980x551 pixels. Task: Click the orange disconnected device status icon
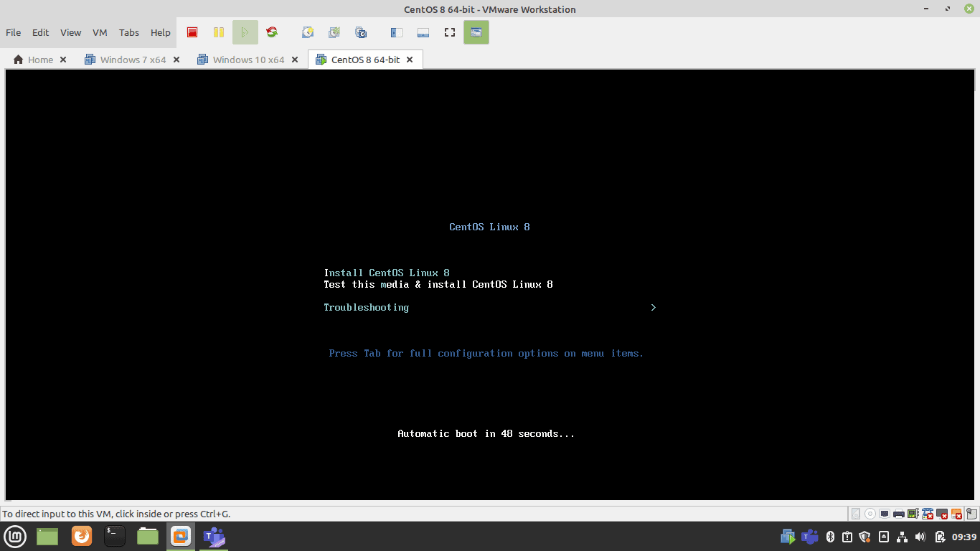click(956, 514)
